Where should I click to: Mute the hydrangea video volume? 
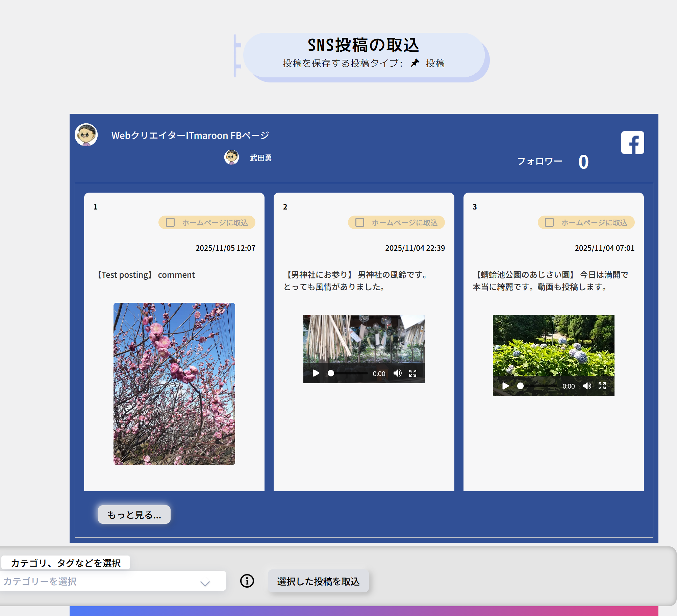[x=587, y=386]
